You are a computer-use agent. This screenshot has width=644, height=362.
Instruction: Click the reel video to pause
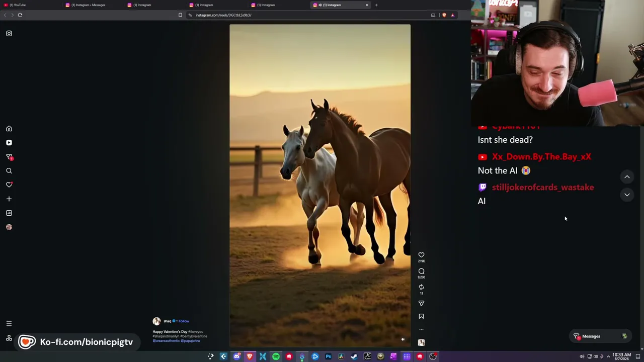(320, 185)
